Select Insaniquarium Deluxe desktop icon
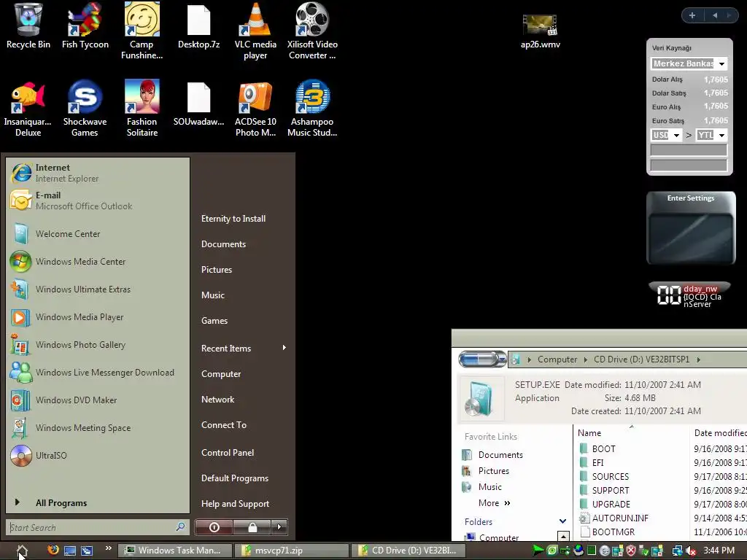Image resolution: width=747 pixels, height=560 pixels. [x=28, y=109]
